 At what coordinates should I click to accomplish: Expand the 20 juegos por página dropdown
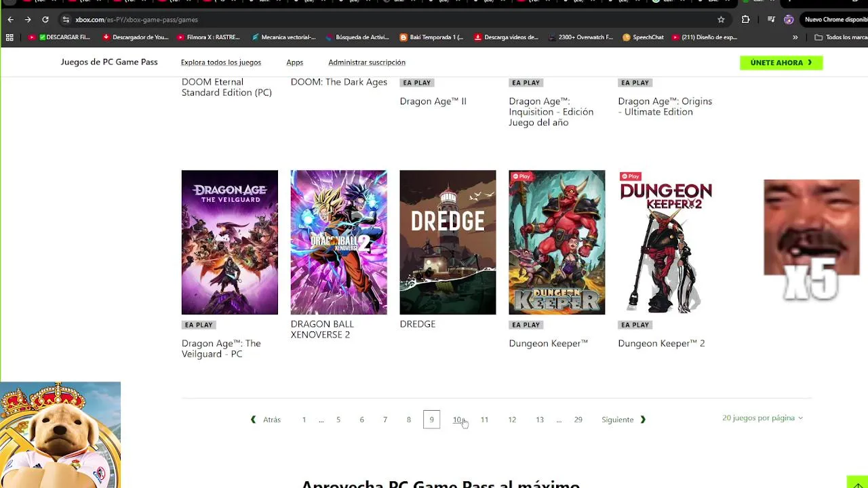tap(762, 418)
